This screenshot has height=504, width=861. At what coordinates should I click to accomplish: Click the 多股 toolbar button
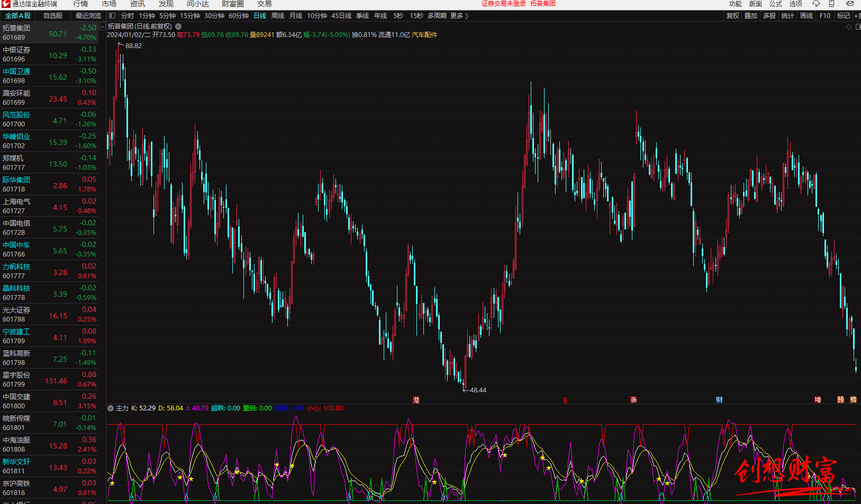tap(769, 16)
